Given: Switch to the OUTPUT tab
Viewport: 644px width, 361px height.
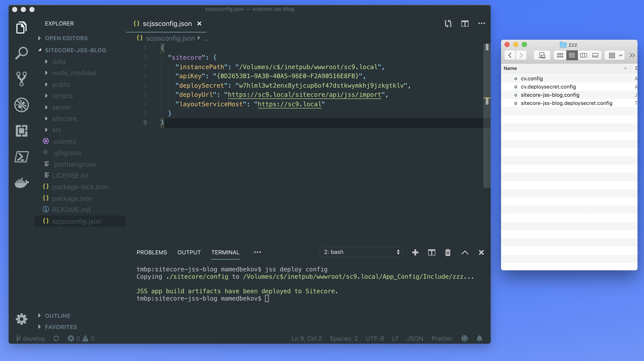Looking at the screenshot, I should pos(189,252).
